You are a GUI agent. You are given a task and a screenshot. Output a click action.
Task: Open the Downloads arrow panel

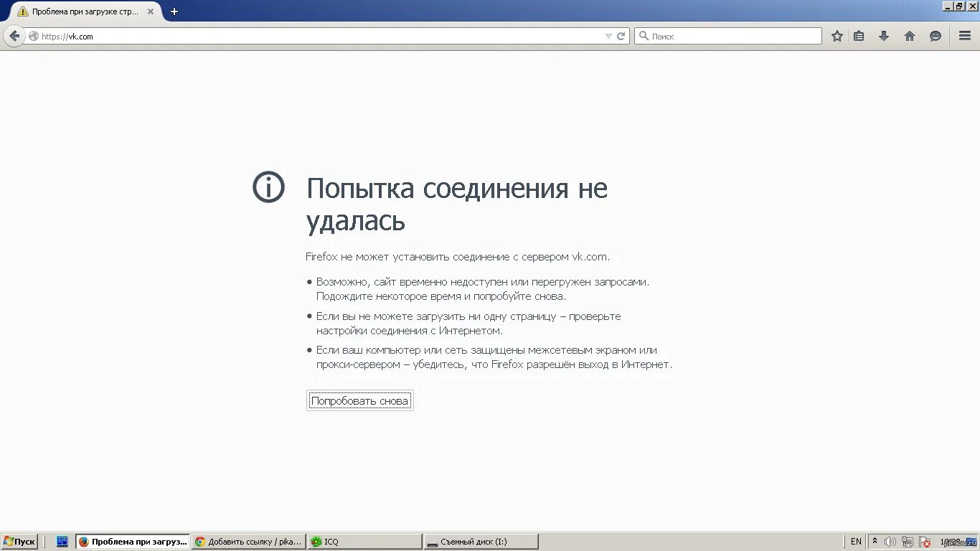pyautogui.click(x=884, y=36)
